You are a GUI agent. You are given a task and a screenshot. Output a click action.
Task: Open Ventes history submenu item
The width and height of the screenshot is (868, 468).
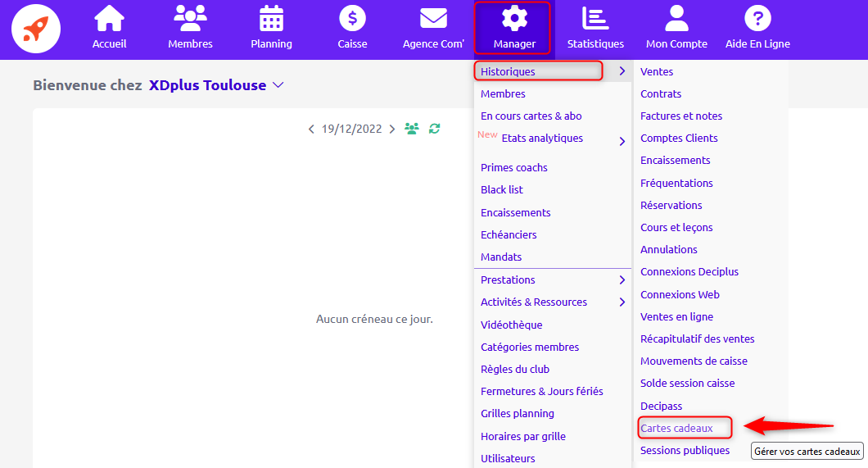pyautogui.click(x=657, y=71)
